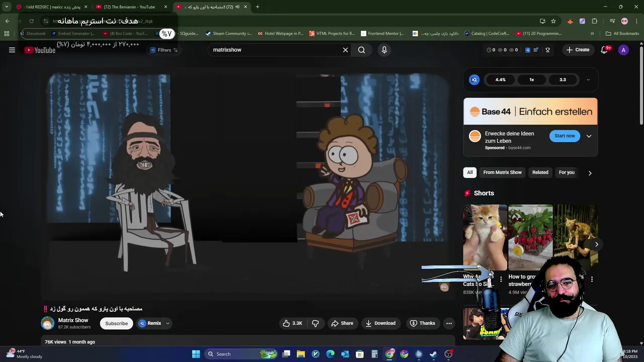Viewport: 644px width, 362px height.
Task: Clear the matrixshow search query
Action: (x=345, y=50)
